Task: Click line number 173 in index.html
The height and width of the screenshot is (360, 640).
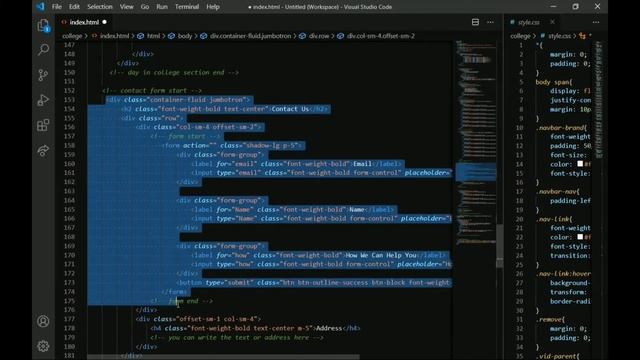Action: click(69, 282)
